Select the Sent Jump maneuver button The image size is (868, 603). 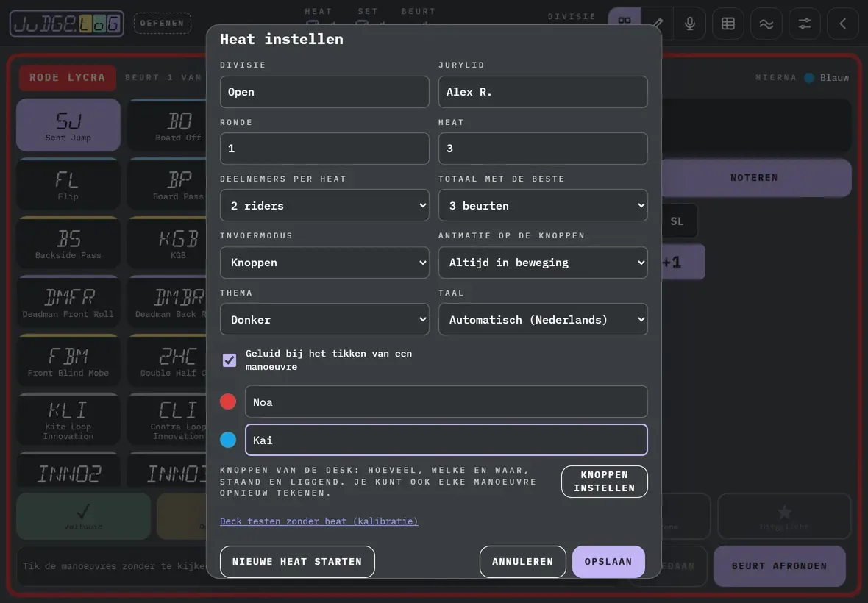pyautogui.click(x=68, y=125)
